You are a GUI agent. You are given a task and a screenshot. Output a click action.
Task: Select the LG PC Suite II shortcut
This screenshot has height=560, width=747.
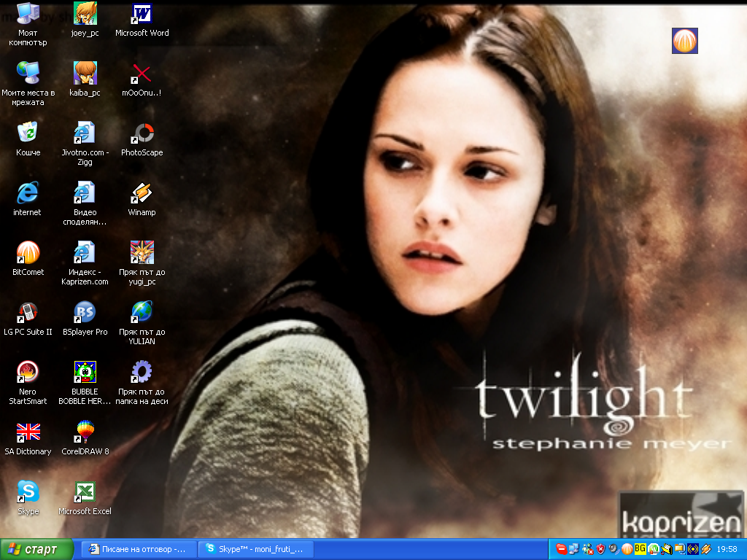point(28,319)
